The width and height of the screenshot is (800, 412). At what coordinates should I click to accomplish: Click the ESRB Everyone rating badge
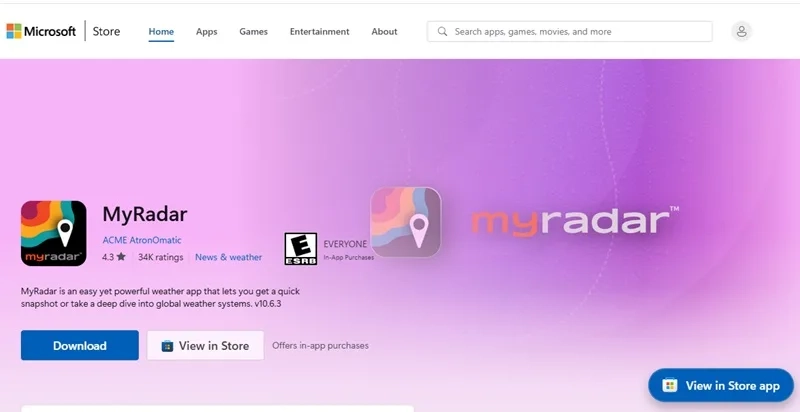tap(300, 248)
